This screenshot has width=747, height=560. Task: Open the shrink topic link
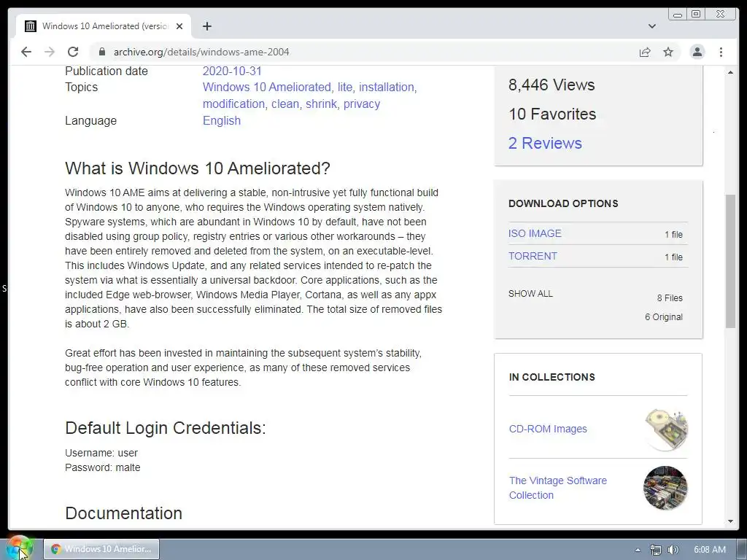(x=321, y=104)
